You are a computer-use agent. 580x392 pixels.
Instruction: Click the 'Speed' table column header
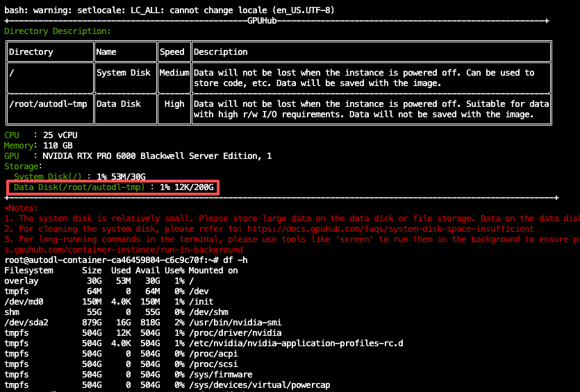(172, 52)
